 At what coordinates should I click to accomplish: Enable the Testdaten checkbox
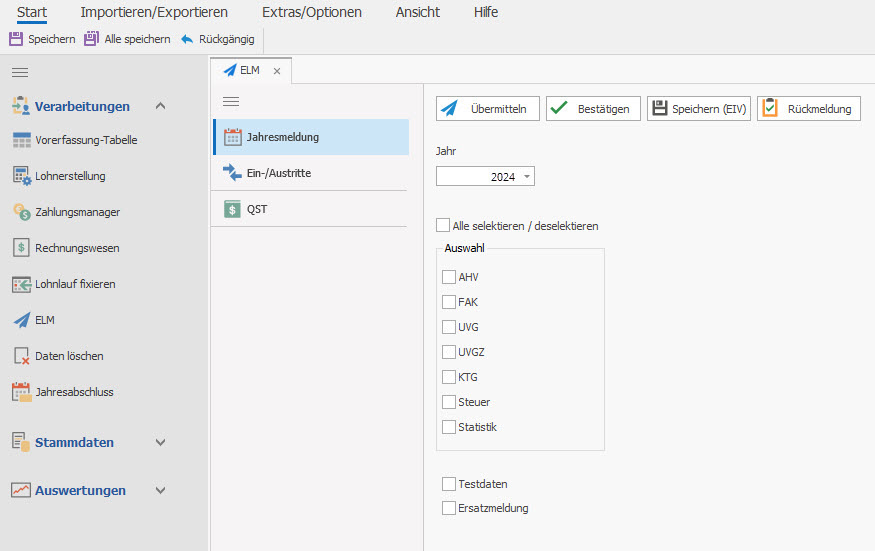click(449, 484)
